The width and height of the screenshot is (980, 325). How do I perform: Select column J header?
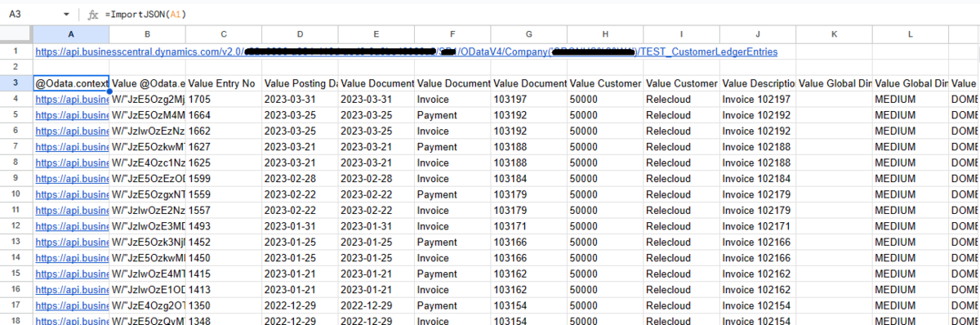pos(758,34)
